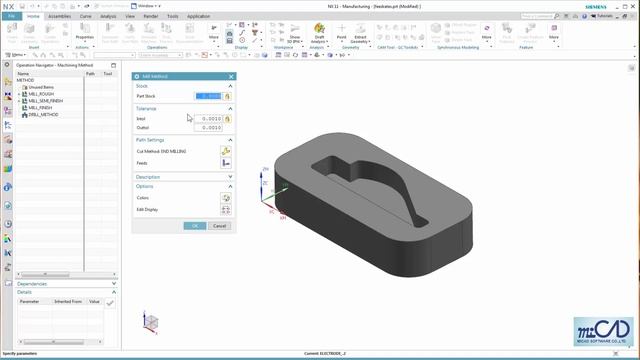This screenshot has height=360, width=640.
Task: Click the Save icon in title toolbar
Action: (22, 6)
